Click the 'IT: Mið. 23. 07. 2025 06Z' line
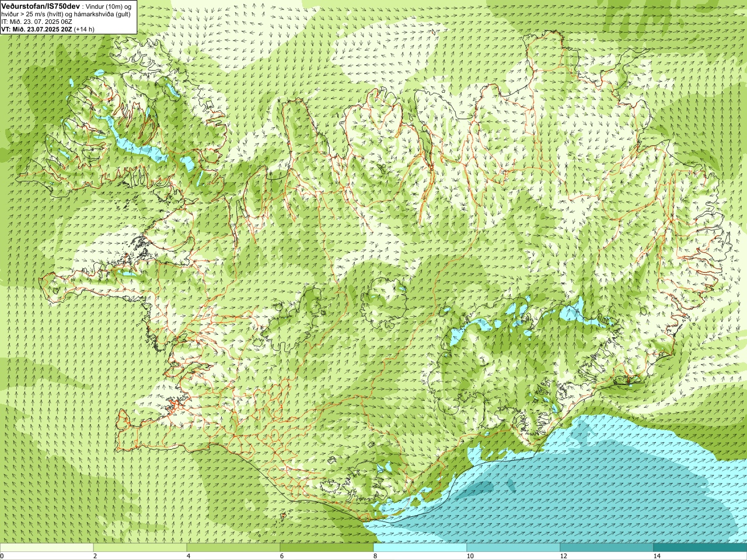The height and width of the screenshot is (560, 747). click(37, 22)
